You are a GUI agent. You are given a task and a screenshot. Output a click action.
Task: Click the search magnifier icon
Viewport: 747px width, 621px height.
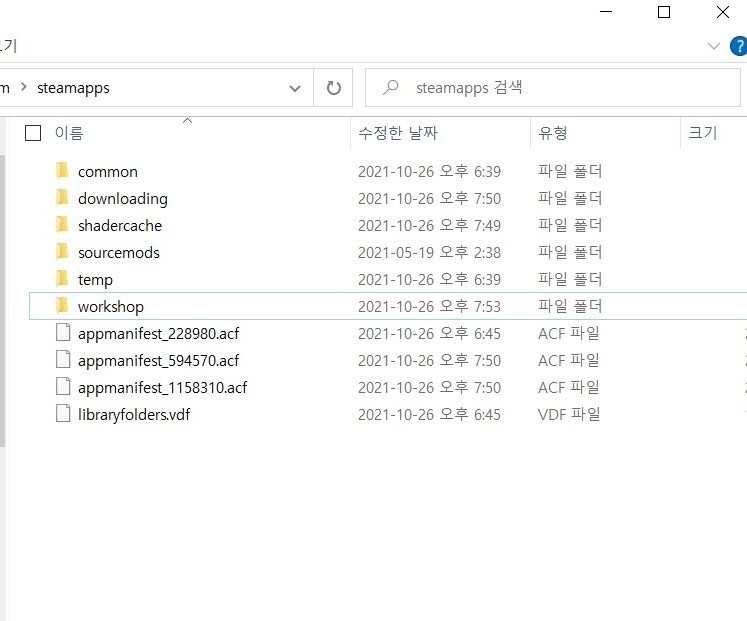391,87
